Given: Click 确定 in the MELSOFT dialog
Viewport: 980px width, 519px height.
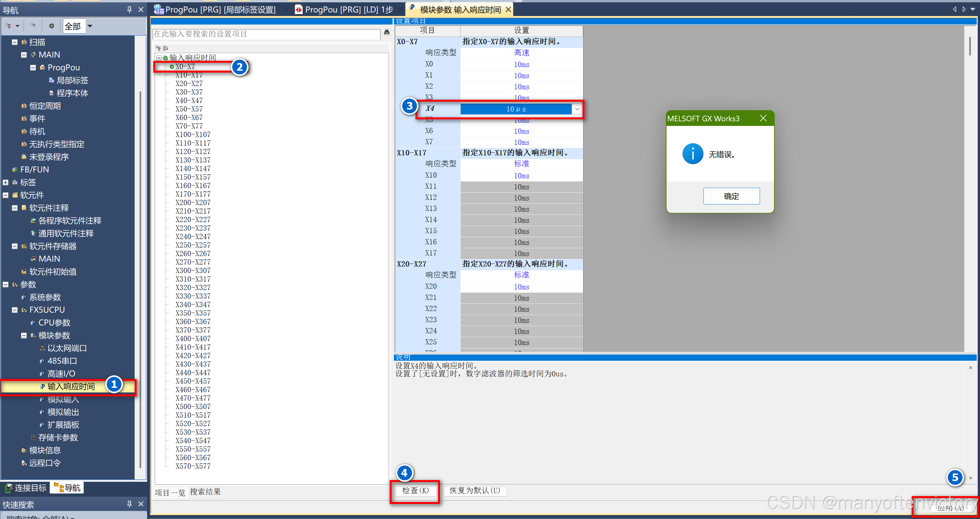Looking at the screenshot, I should tap(731, 196).
